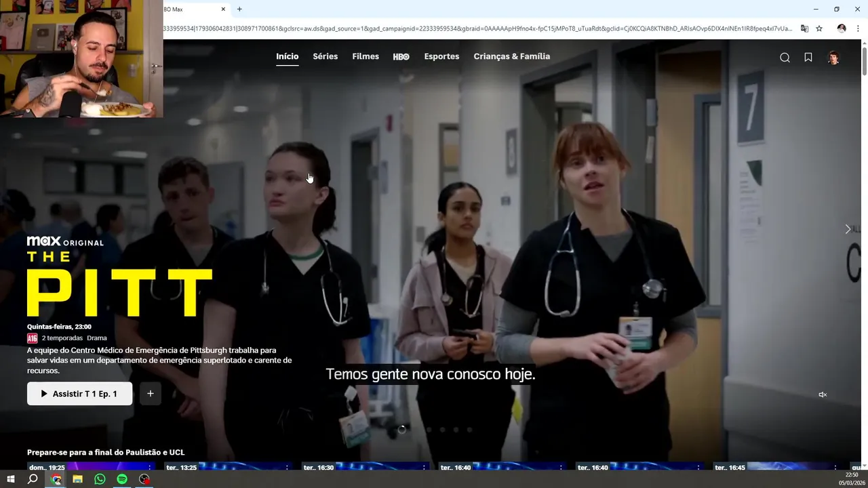
Task: Go to the Filmes tab
Action: pyautogui.click(x=366, y=56)
